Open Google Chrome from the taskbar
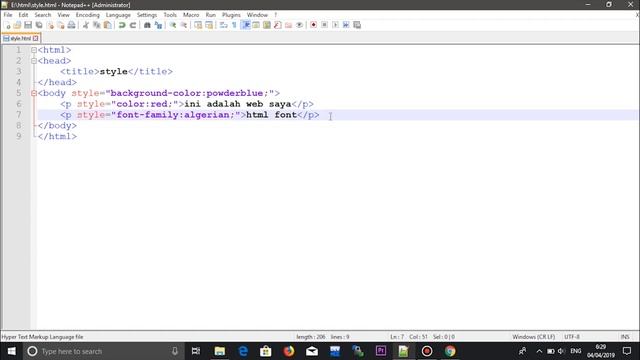Screen dimensions: 640x360 tap(450, 351)
